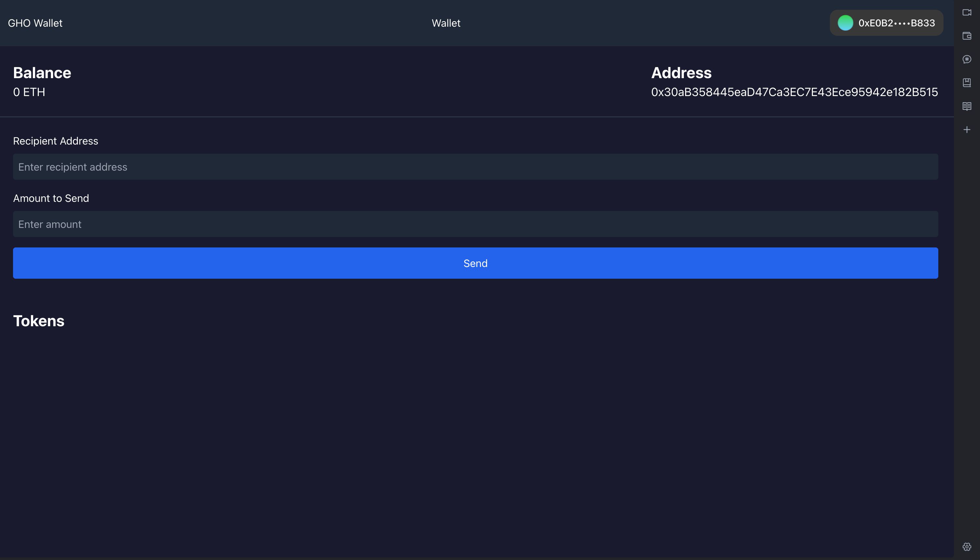
Task: Click the Balance heading
Action: point(42,73)
